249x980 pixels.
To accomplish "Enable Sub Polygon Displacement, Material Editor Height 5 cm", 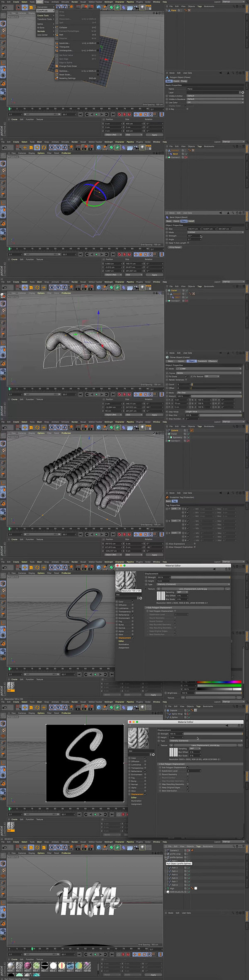I will [176, 611].
